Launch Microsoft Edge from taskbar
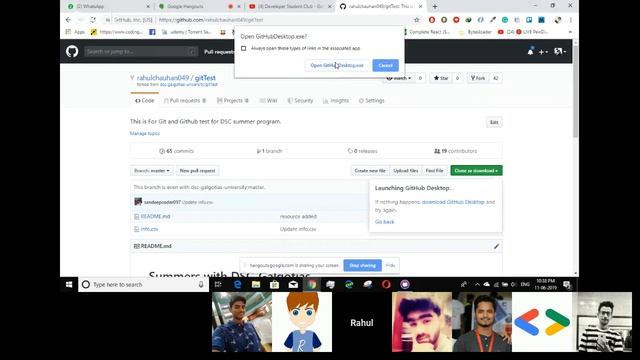The width and height of the screenshot is (640, 360). 237,284
